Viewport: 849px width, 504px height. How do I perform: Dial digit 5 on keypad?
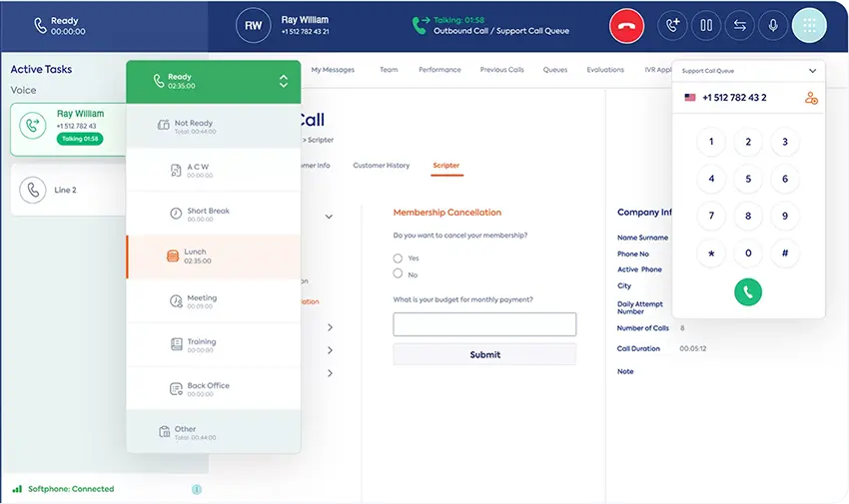pos(748,179)
